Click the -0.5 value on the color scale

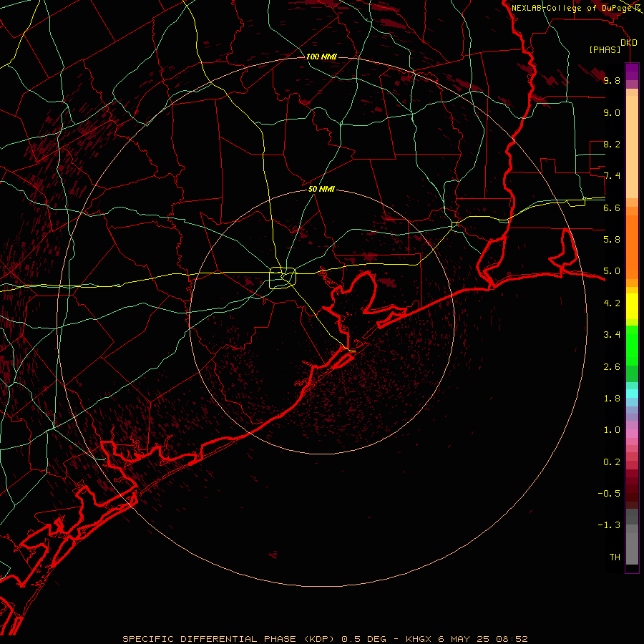[x=609, y=494]
